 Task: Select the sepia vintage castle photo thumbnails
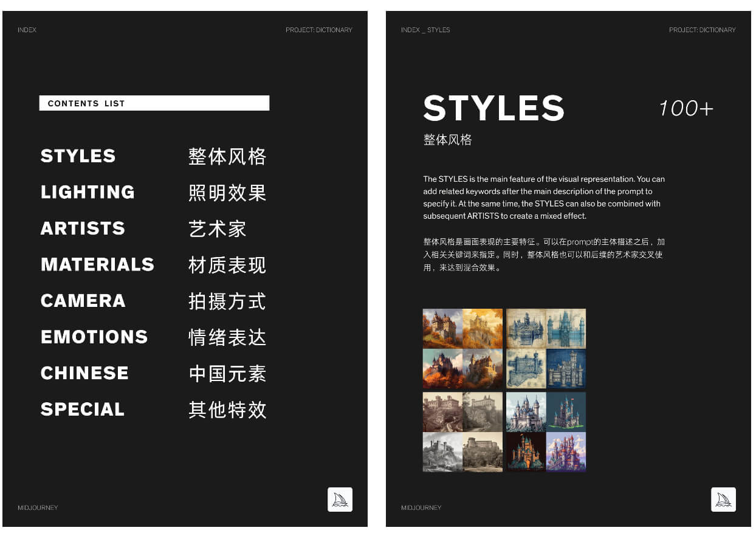coord(462,431)
